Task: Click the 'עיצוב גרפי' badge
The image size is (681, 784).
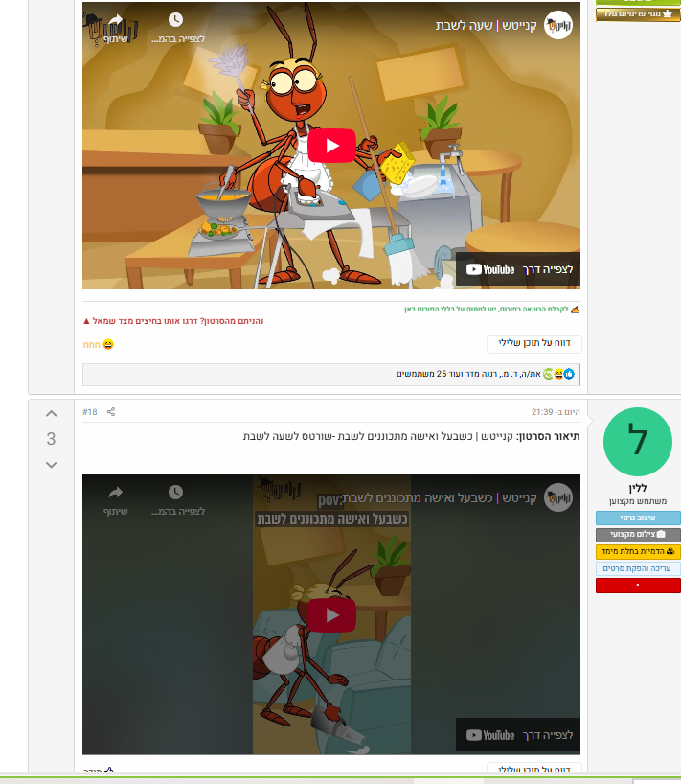Action: click(x=638, y=518)
